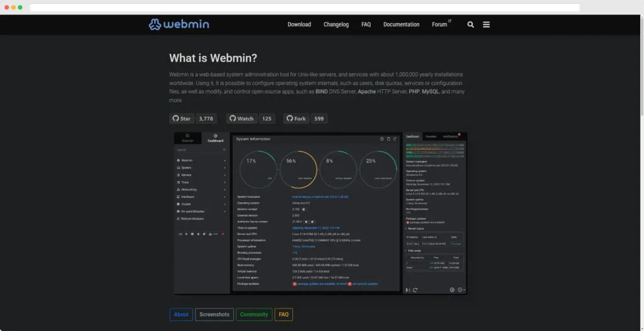Click the clipboard icon in System Information header
The width and height of the screenshot is (644, 331).
[x=389, y=139]
